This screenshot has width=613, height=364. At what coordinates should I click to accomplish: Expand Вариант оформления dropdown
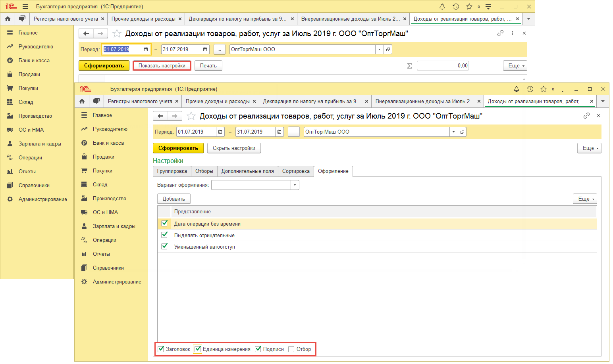pyautogui.click(x=295, y=185)
